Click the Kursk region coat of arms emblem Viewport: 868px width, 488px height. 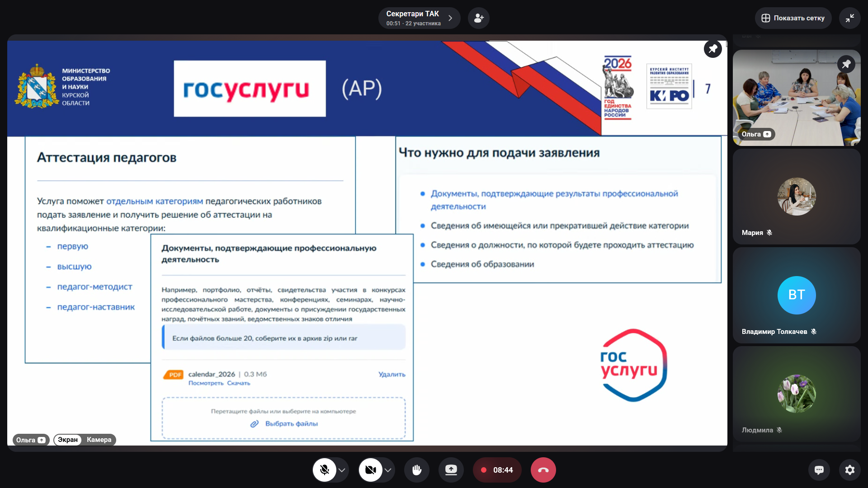37,86
